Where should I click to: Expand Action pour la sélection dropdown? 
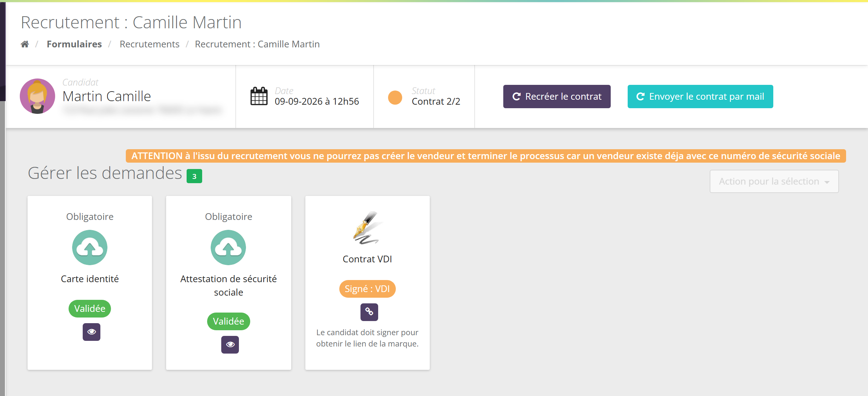click(x=774, y=181)
